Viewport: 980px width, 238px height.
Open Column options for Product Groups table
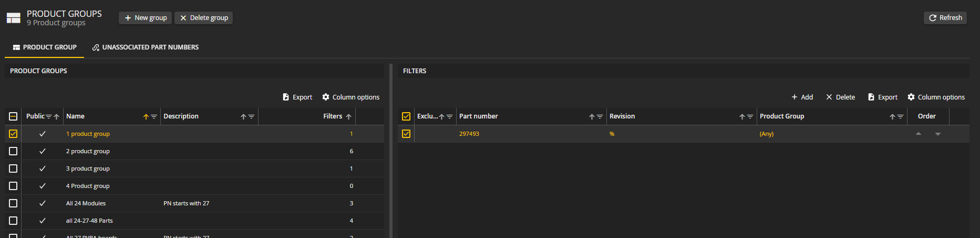click(x=351, y=97)
